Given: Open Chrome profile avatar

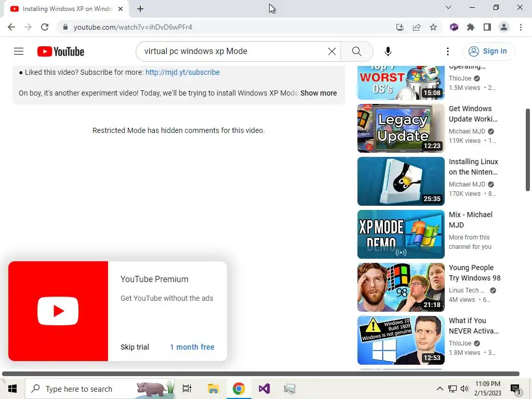Looking at the screenshot, I should pos(504,27).
